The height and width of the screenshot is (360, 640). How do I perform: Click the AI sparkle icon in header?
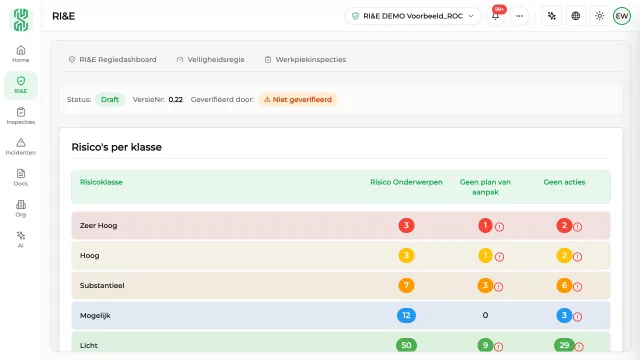552,16
